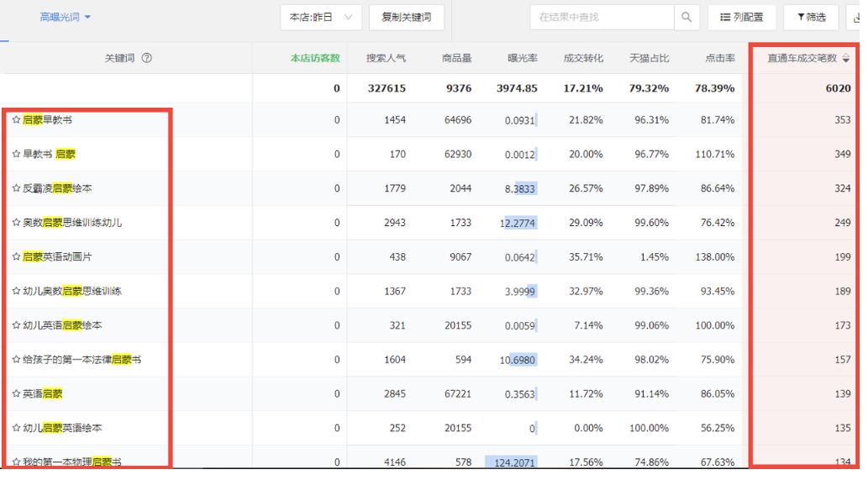Star the keyword 启蒙早教书
Screen dimensions: 868x480
[16, 120]
